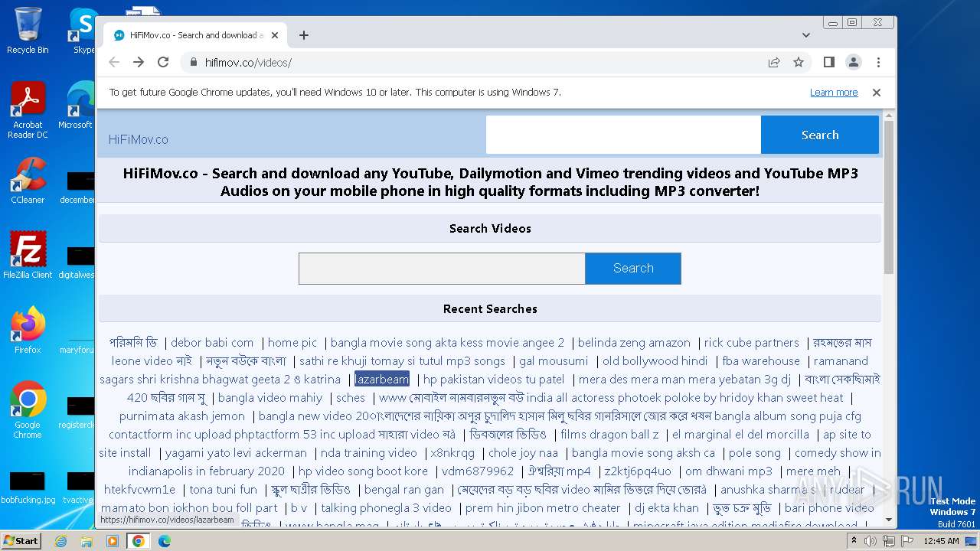Open the Firefox desktop icon
This screenshot has width=980, height=551.
[28, 330]
